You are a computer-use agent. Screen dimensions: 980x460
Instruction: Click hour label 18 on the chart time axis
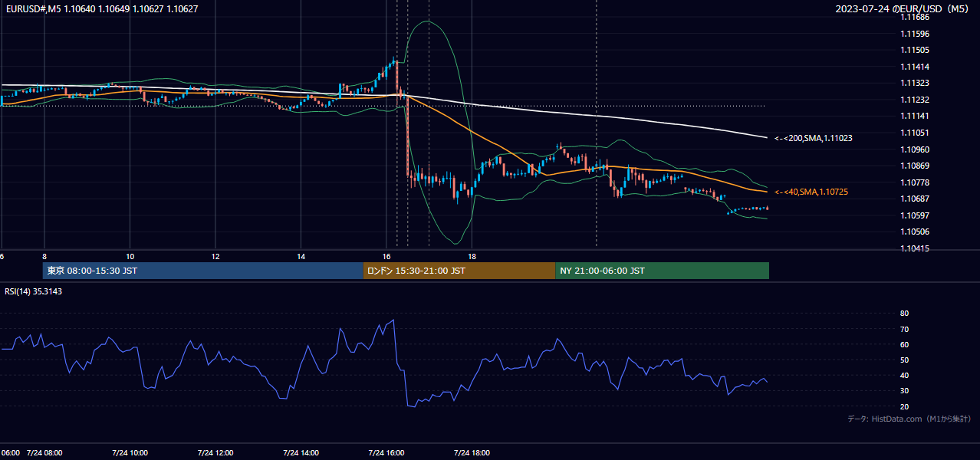(472, 256)
